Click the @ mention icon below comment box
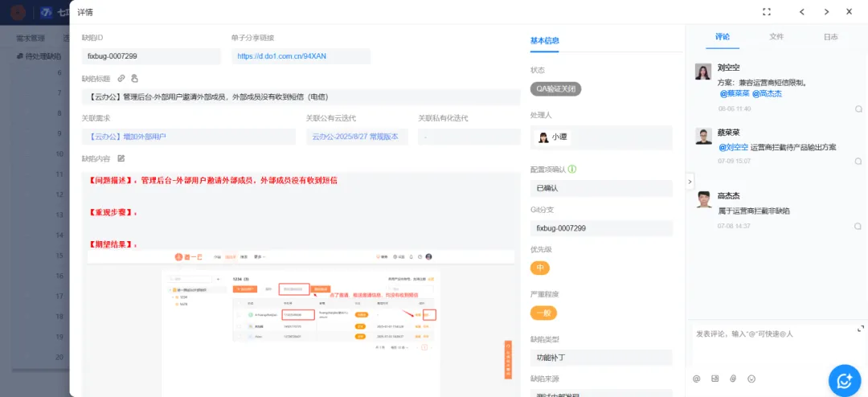Viewport: 868px width, 397px height. point(696,379)
